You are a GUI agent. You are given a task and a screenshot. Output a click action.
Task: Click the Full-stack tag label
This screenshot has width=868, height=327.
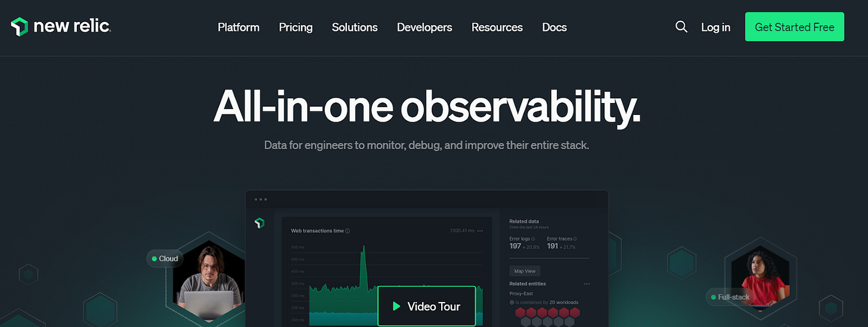[x=730, y=297]
